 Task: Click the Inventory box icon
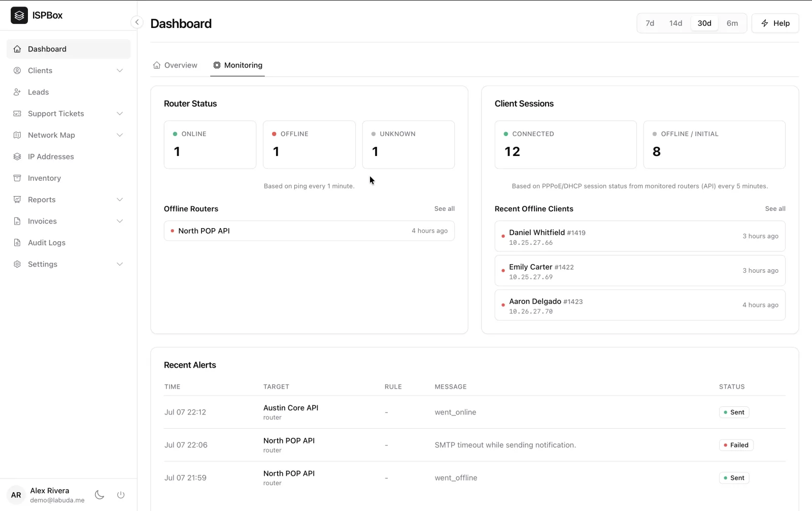[x=17, y=178]
